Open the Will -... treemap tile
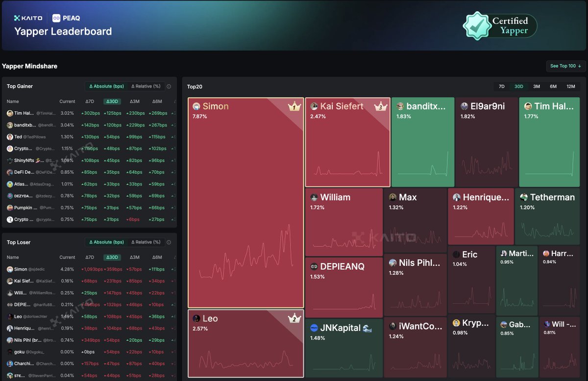Screen dimensions: 588x381 [559, 347]
